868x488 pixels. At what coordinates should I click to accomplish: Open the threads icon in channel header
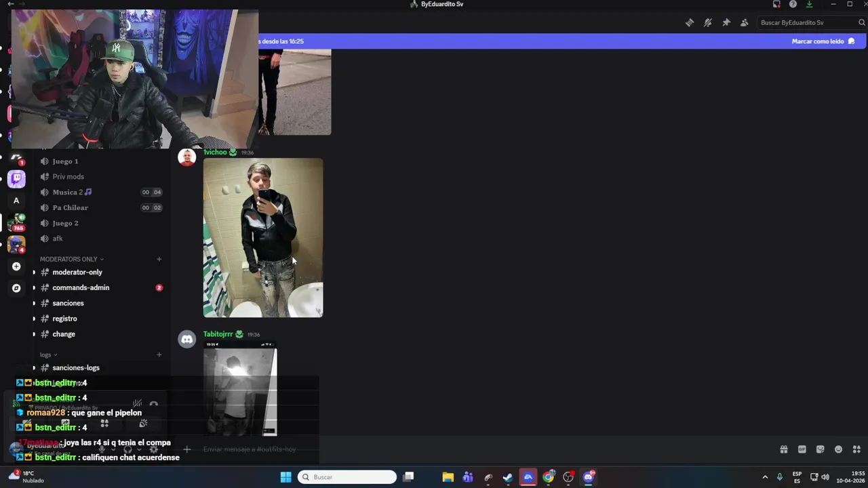(690, 22)
